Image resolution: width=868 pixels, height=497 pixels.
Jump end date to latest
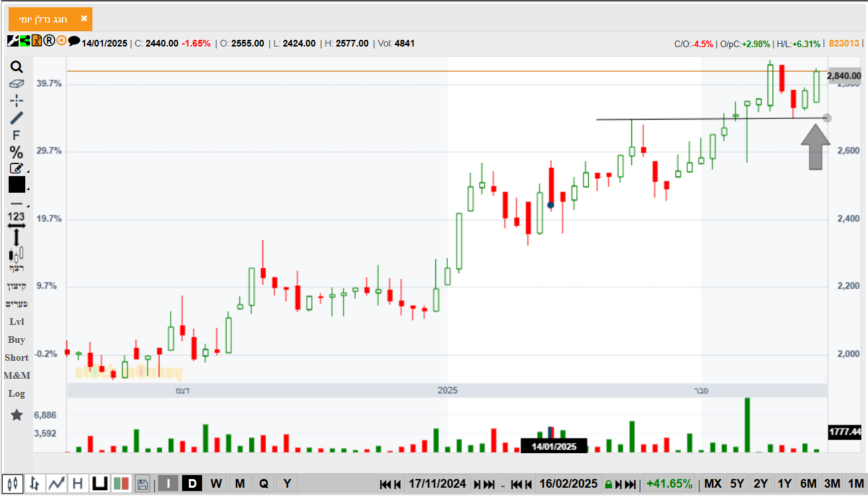631,484
